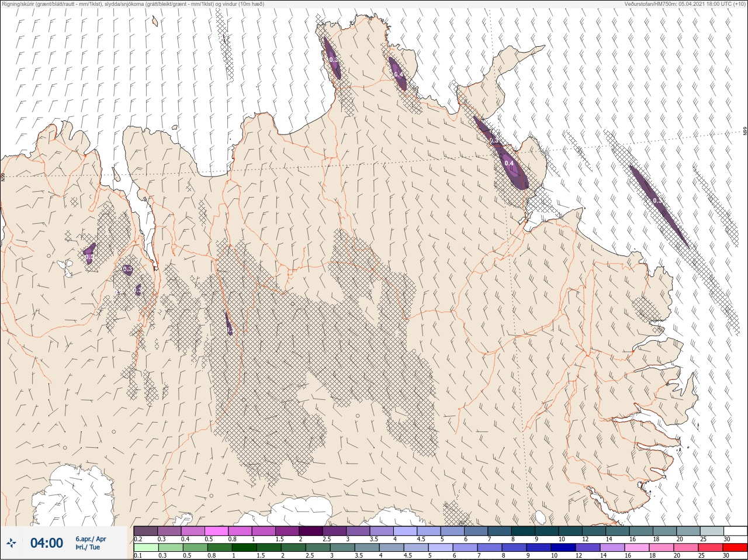
Task: Click the purple precipitation blob on the northwest peninsula tip
Action: [333, 57]
